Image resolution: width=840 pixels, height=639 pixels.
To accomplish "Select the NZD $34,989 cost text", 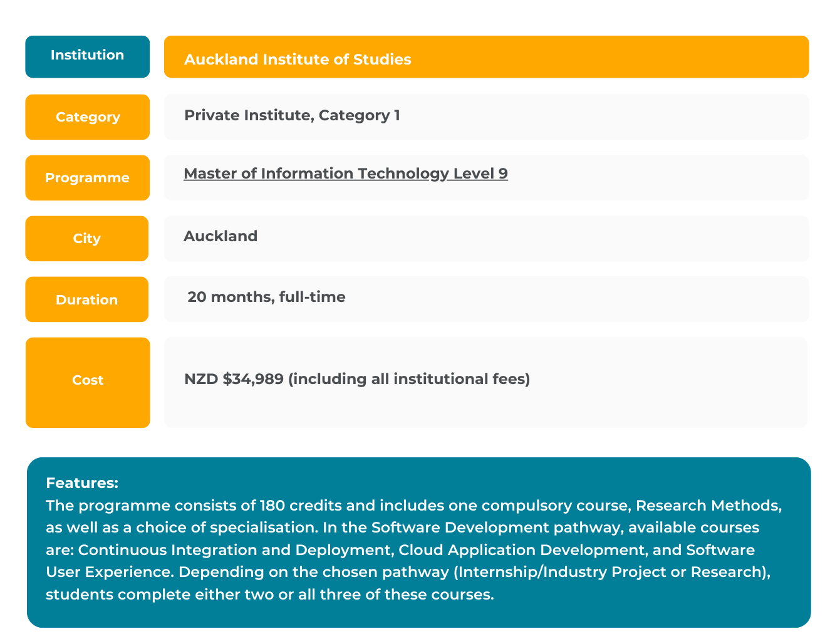I will 357,379.
